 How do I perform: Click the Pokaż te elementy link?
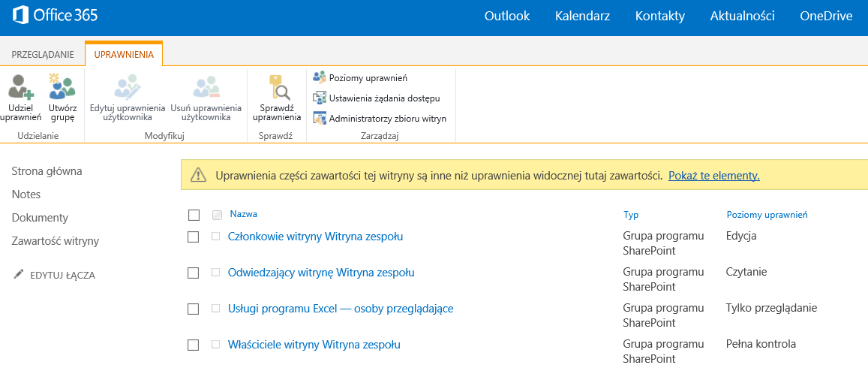click(x=714, y=176)
